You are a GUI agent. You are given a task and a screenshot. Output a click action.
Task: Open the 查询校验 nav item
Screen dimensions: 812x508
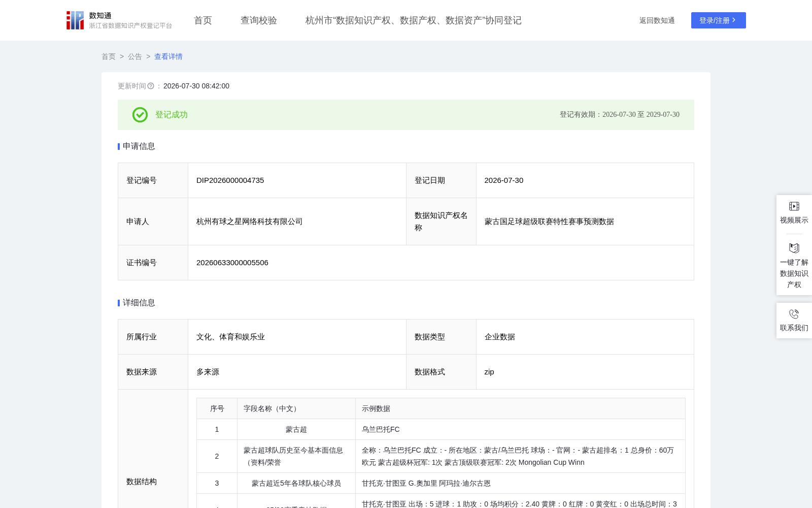coord(259,20)
